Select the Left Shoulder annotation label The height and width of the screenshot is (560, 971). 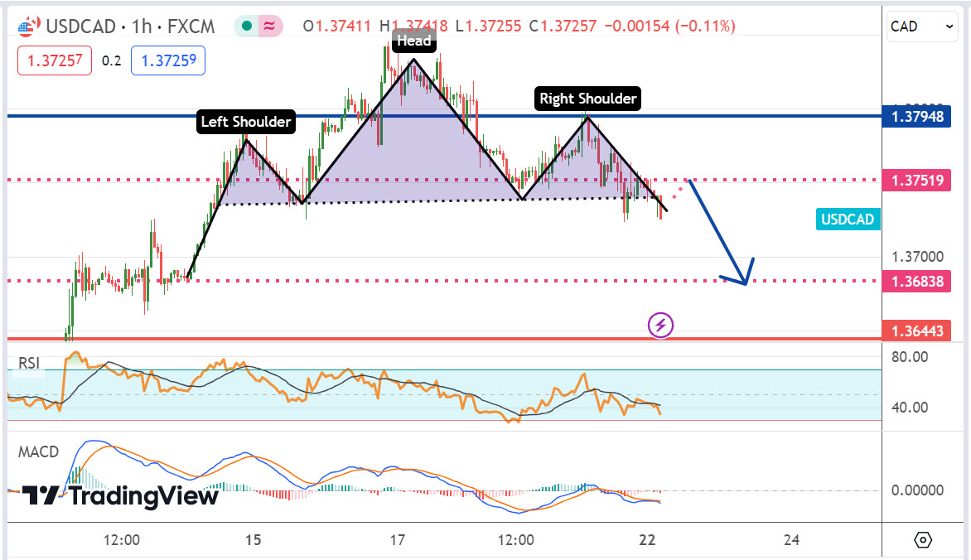[x=246, y=123]
